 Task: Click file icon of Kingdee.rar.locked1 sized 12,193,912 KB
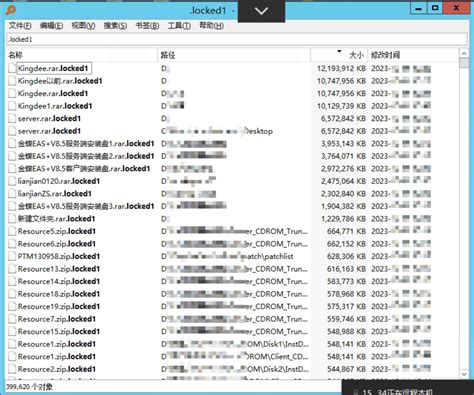12,68
